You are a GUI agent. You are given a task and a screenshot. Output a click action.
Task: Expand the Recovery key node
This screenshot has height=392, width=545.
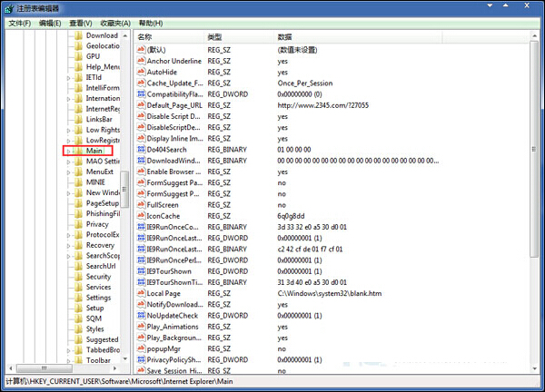(69, 245)
